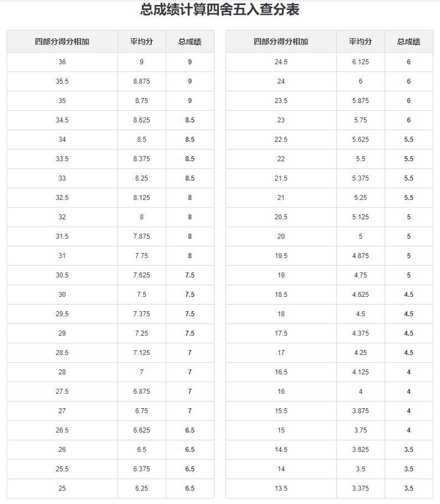The height and width of the screenshot is (504, 440).
Task: Select the sum cell 30.5
Action: 62,275
